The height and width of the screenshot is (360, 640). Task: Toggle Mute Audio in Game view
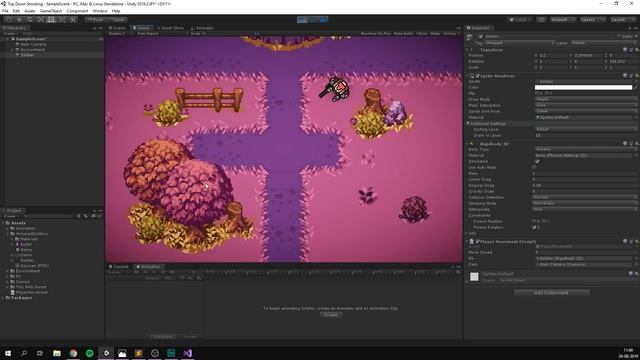pos(403,33)
